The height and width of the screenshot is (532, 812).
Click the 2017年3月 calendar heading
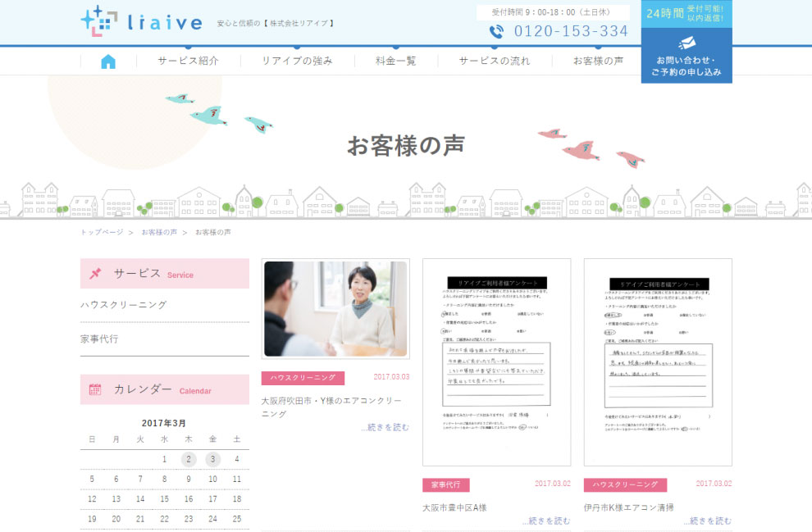[x=164, y=423]
